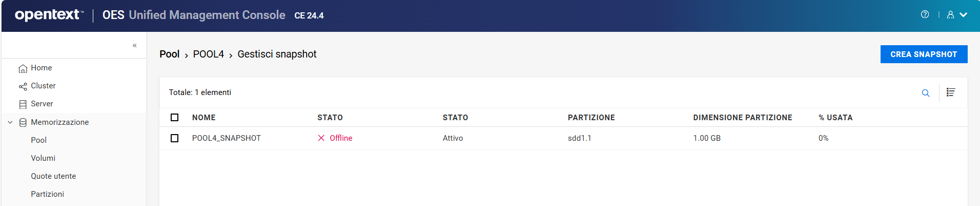Image resolution: width=980 pixels, height=206 pixels.
Task: Open the user account menu
Action: tap(956, 15)
